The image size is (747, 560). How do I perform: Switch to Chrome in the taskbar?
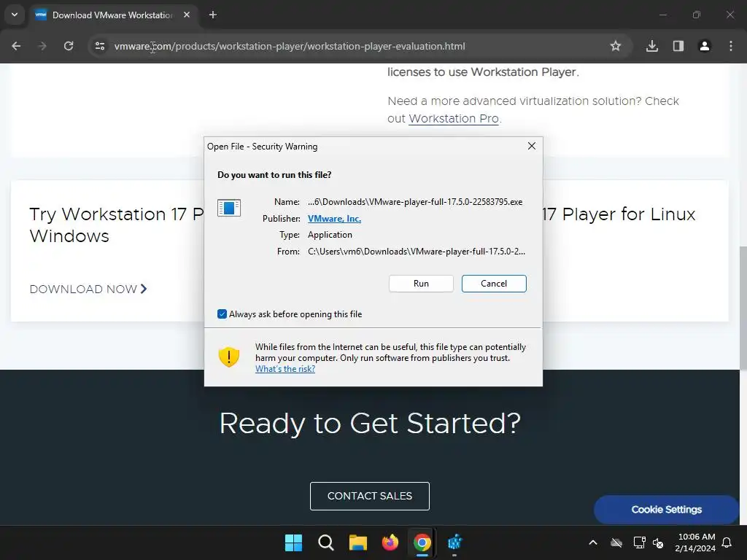click(422, 542)
